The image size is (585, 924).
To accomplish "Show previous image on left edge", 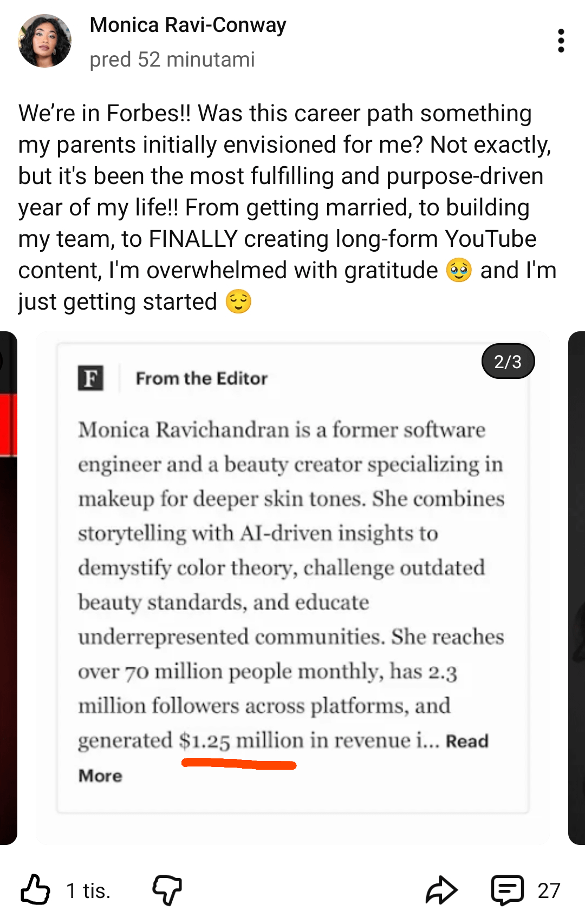I will tap(9, 587).
